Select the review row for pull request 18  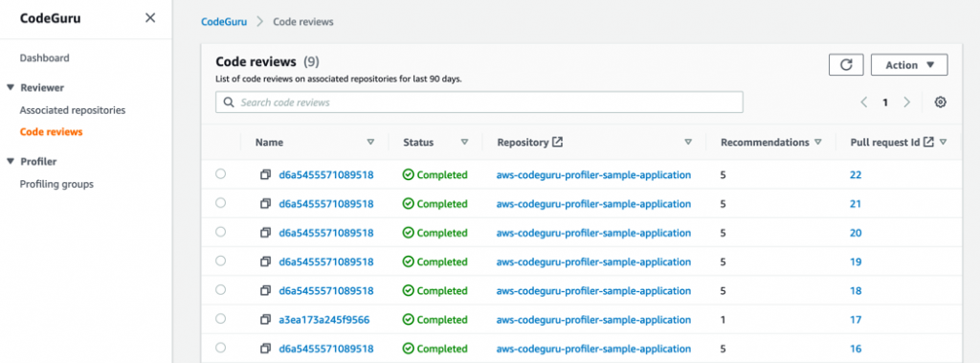(221, 290)
